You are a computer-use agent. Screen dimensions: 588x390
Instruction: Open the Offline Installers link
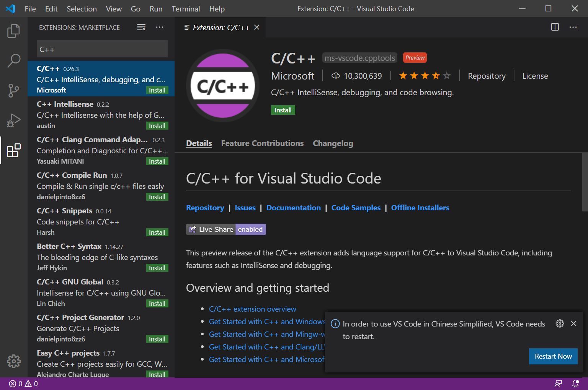pyautogui.click(x=420, y=208)
